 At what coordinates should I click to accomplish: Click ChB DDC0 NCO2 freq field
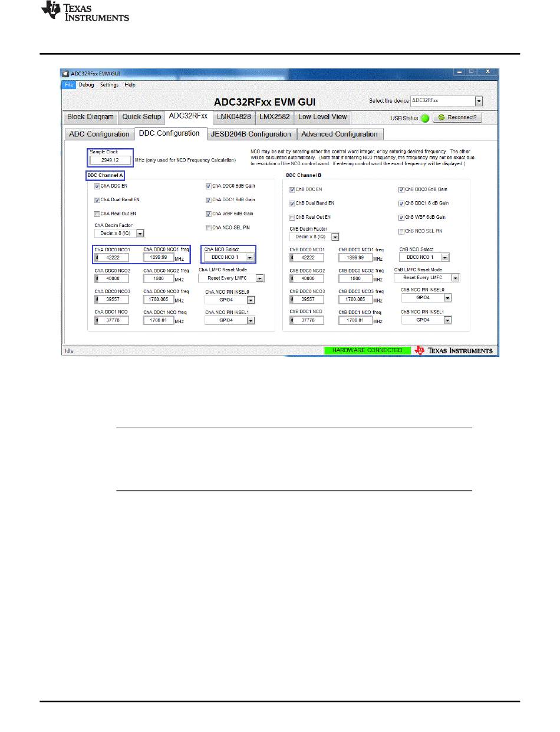355,278
